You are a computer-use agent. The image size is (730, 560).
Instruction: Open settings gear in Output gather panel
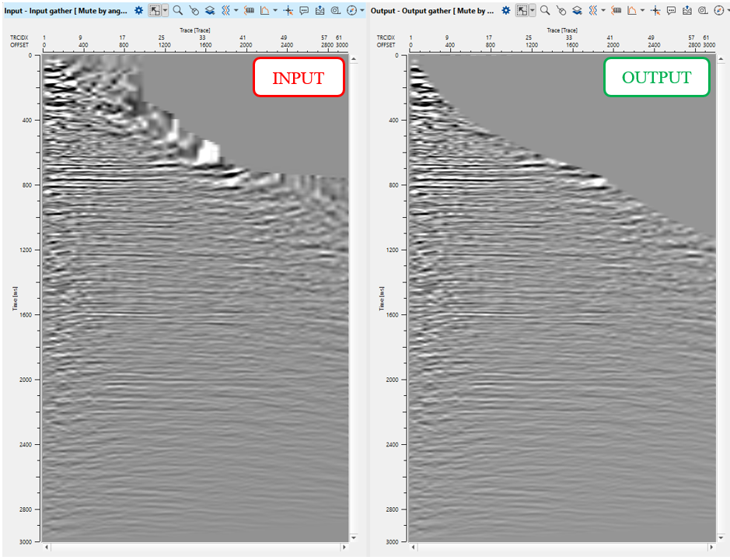click(x=506, y=11)
